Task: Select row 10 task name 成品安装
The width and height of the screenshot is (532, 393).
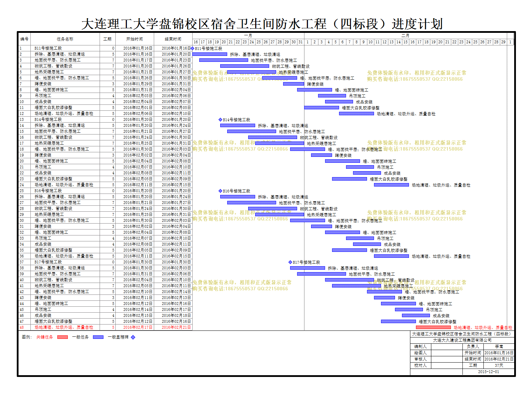Action: click(x=43, y=102)
